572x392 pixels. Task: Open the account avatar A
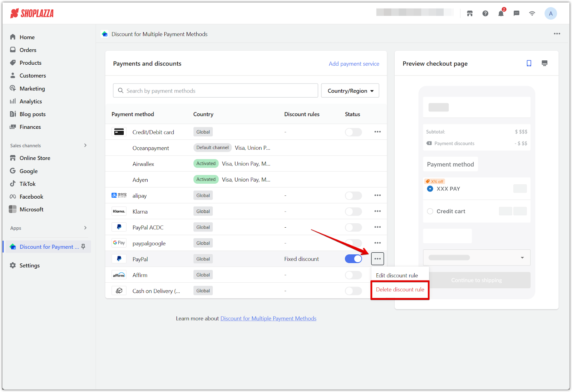coord(551,14)
